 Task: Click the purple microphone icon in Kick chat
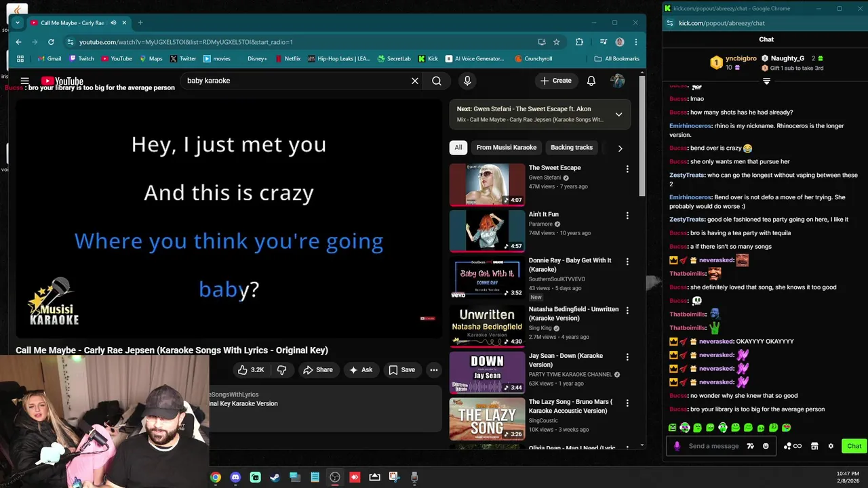[x=677, y=446]
